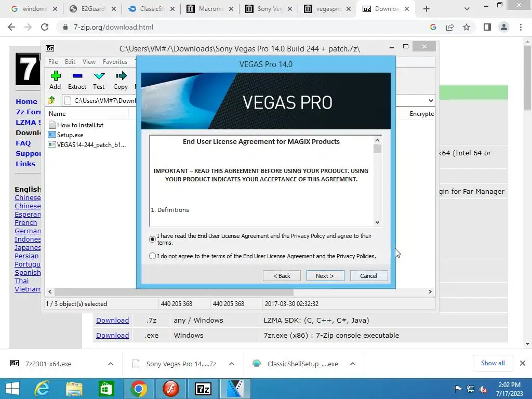Open the Links page on 7-zip site
This screenshot has width=532, height=399.
(x=25, y=164)
